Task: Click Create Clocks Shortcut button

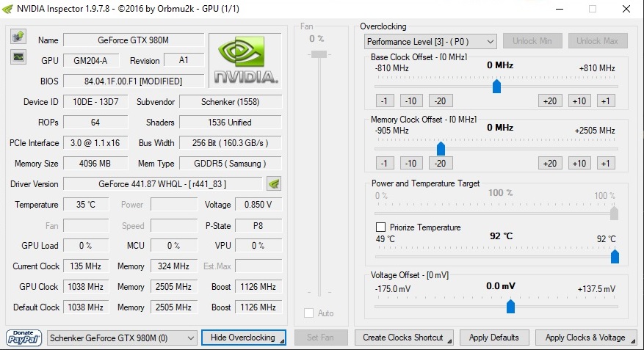Action: point(404,338)
